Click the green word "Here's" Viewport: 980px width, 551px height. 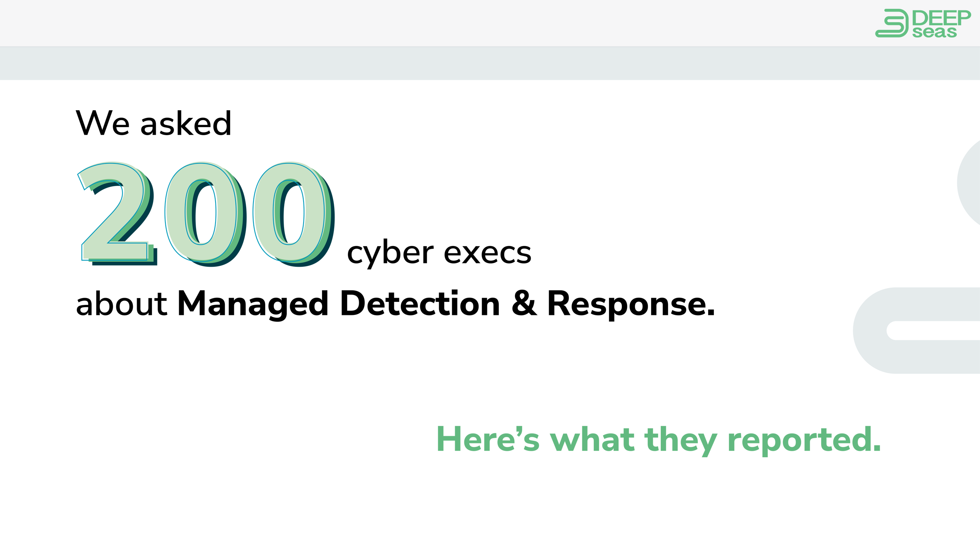pyautogui.click(x=488, y=439)
